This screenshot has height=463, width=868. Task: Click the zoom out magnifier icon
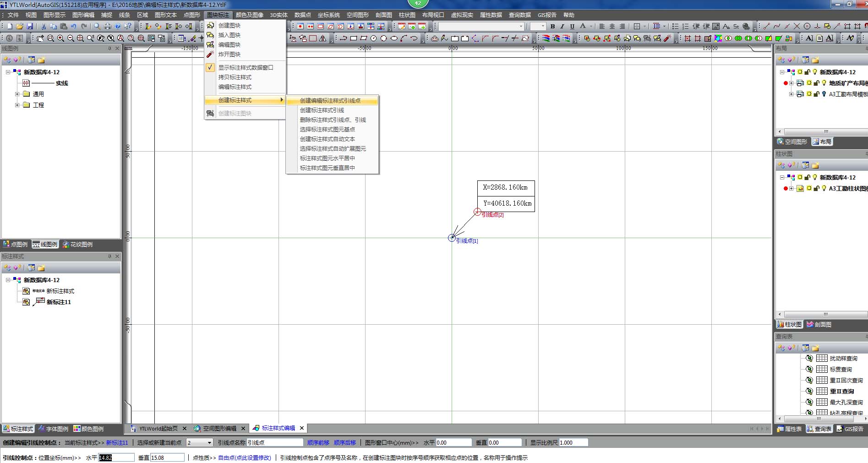71,38
